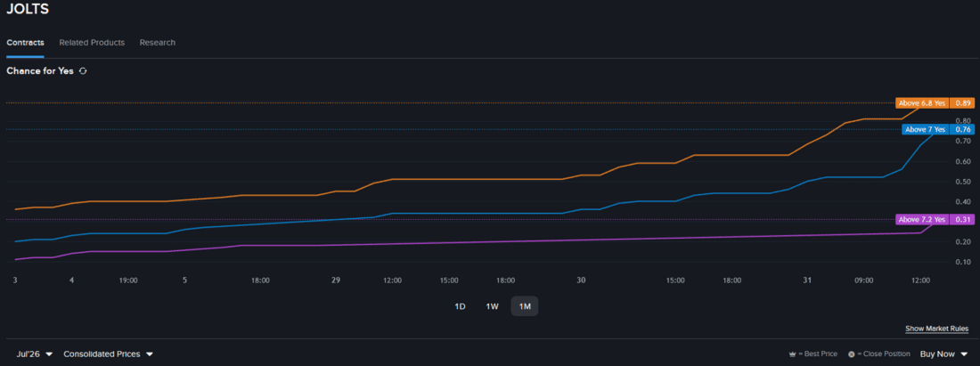The image size is (980, 366).
Task: Select the 1W time range
Action: (492, 306)
